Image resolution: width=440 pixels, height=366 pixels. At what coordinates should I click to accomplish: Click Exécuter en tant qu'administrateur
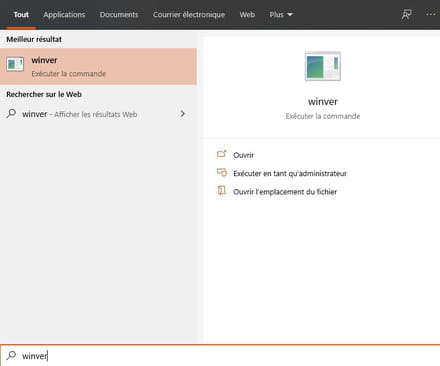(x=290, y=173)
